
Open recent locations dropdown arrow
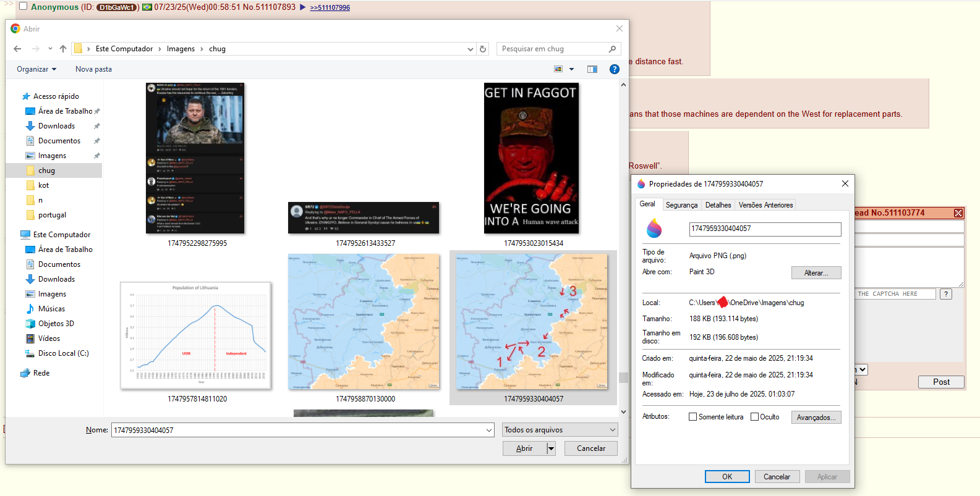click(50, 49)
